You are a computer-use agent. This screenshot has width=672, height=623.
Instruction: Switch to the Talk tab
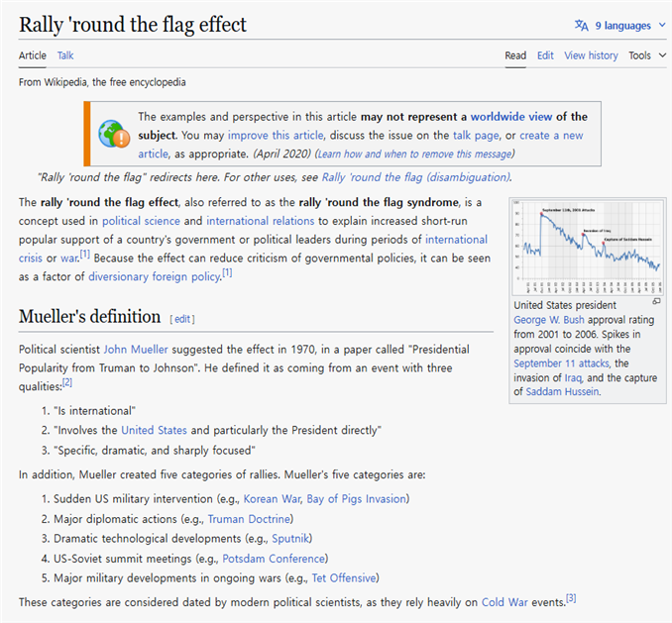click(x=65, y=55)
